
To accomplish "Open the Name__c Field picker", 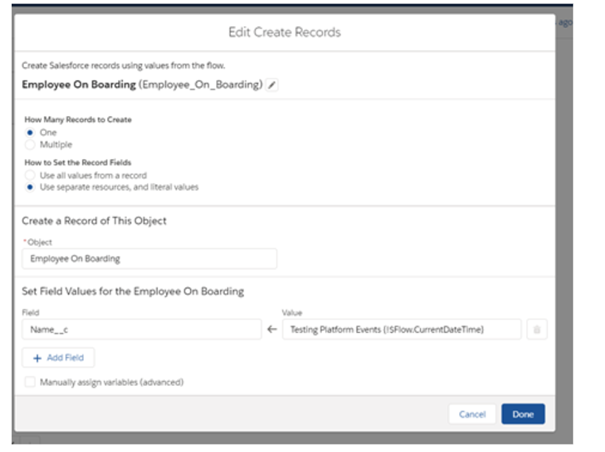I will 141,329.
